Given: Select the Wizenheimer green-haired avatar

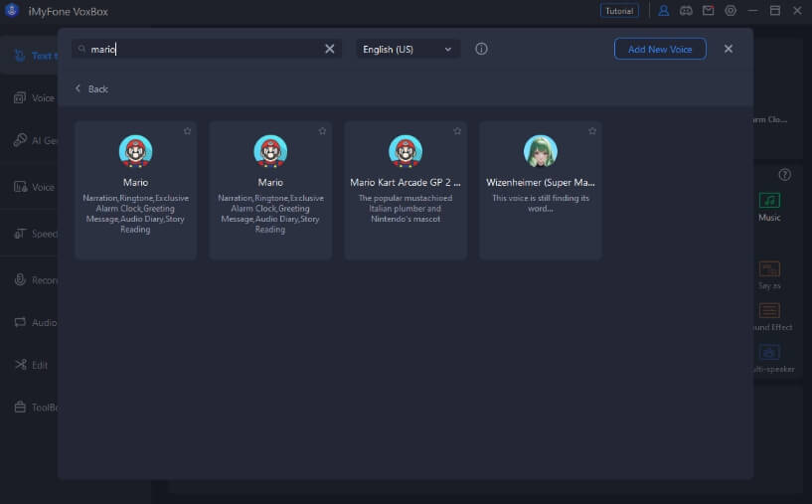Looking at the screenshot, I should point(540,151).
